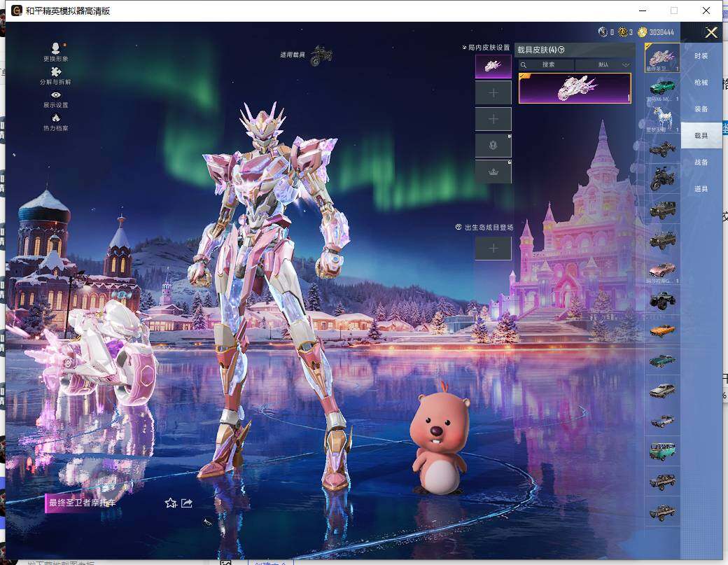
Task: Switch to the 装备 tab
Action: click(x=701, y=109)
